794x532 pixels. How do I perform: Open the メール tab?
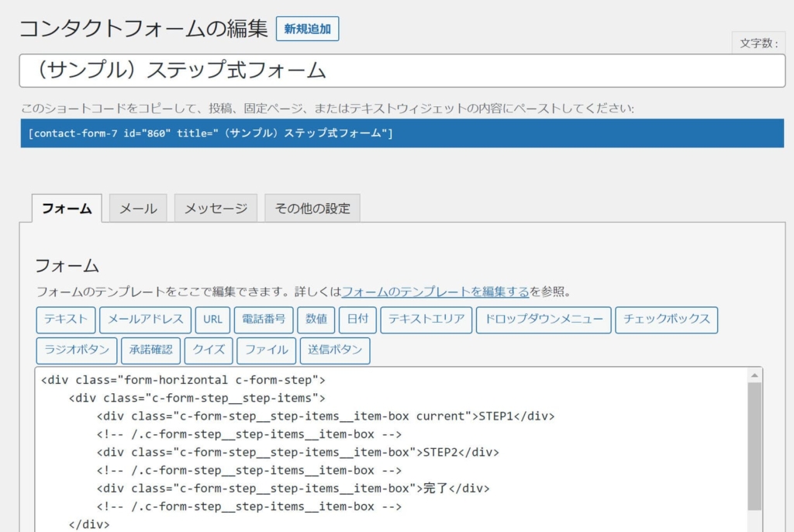(x=138, y=209)
